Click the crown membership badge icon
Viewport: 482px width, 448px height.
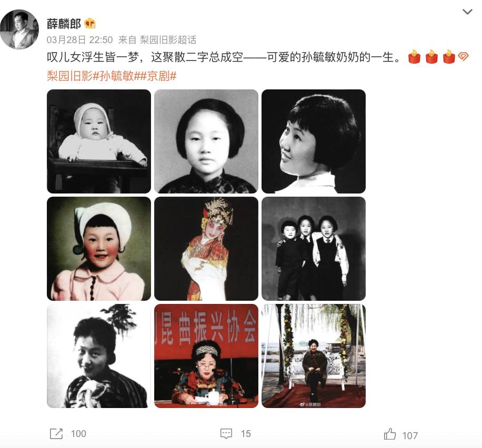[90, 23]
